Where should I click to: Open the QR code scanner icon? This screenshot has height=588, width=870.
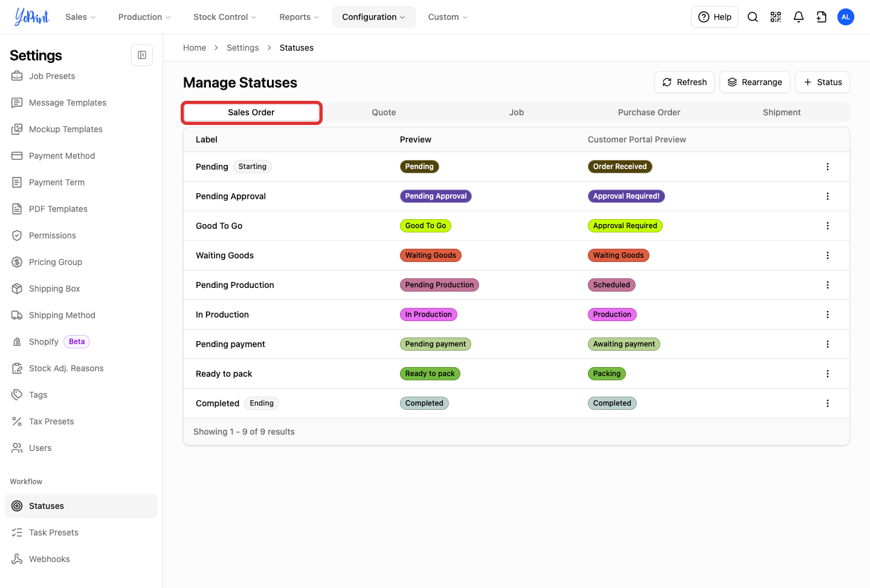click(776, 17)
